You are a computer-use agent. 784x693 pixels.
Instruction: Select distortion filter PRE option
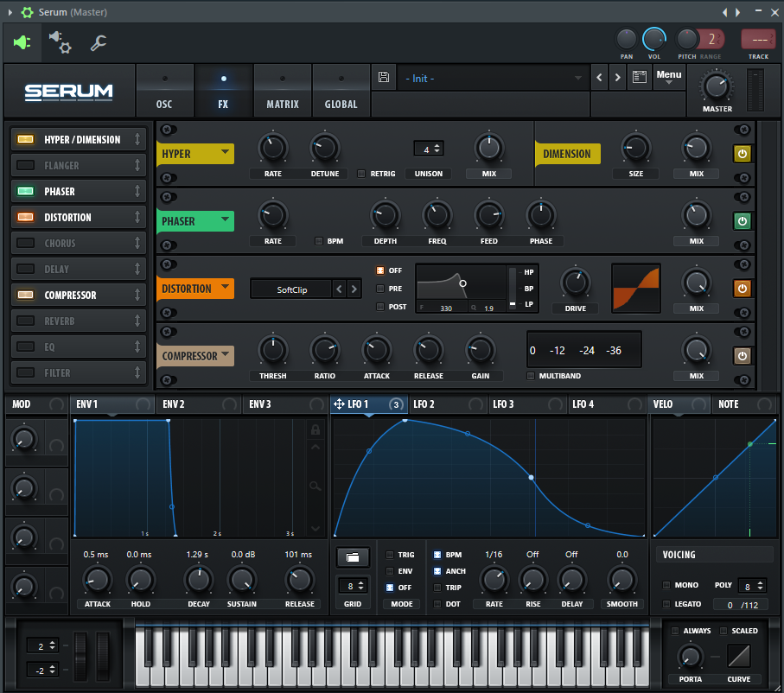380,289
